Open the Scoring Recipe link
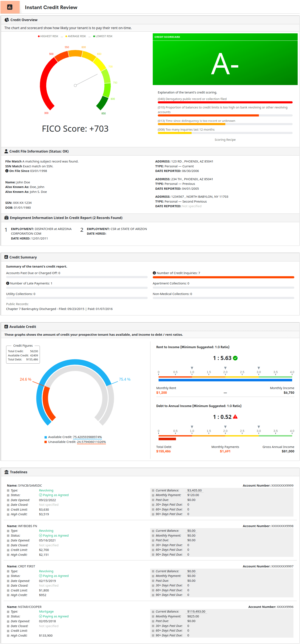This screenshot has height=644, width=300. pyautogui.click(x=225, y=140)
